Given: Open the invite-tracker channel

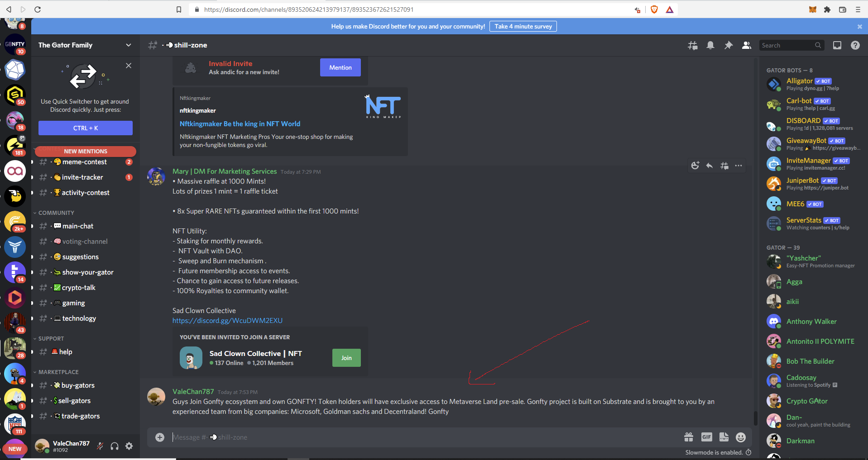Looking at the screenshot, I should pyautogui.click(x=85, y=177).
